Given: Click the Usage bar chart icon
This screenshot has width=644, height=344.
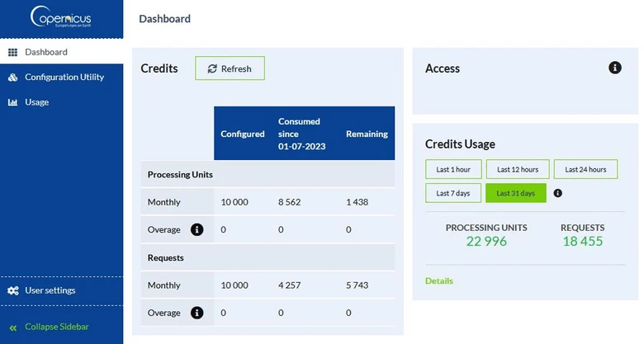Looking at the screenshot, I should click(12, 102).
